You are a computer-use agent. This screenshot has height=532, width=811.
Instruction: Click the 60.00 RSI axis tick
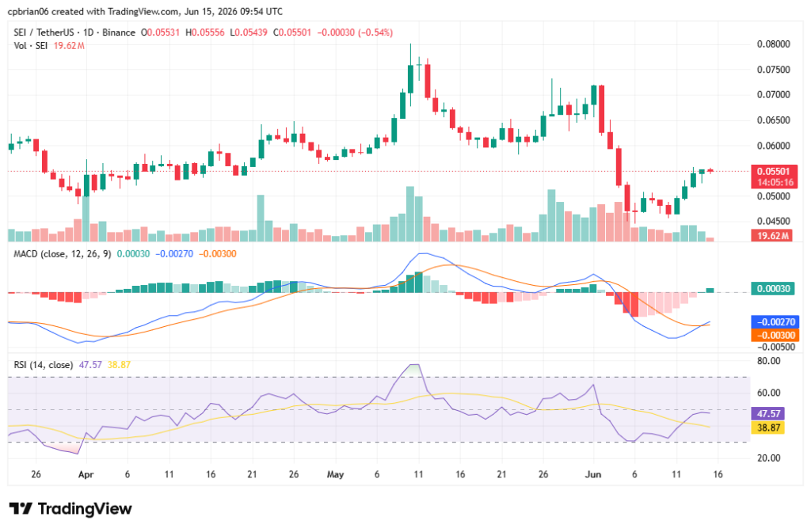[768, 393]
